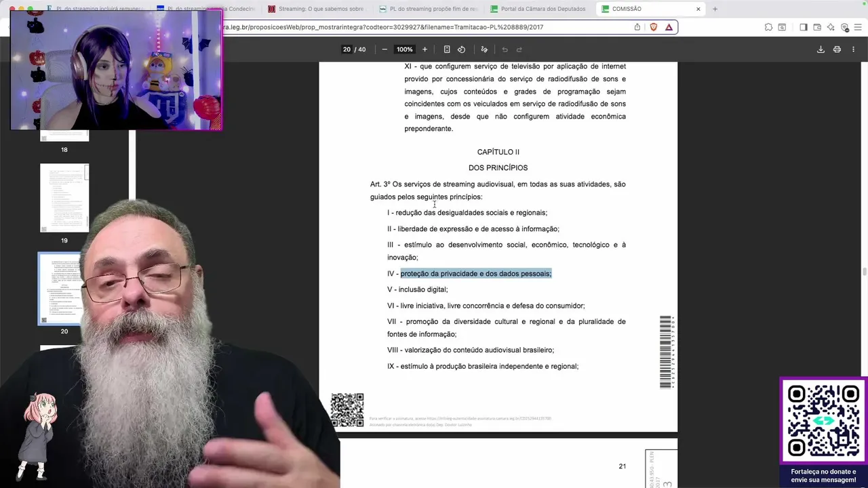
Task: Toggle the browser sidebar panel icon
Action: (x=803, y=27)
